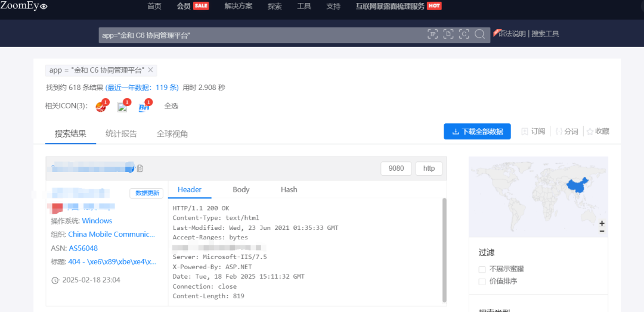The width and height of the screenshot is (644, 312).
Task: Select the Hash tab
Action: tap(289, 189)
